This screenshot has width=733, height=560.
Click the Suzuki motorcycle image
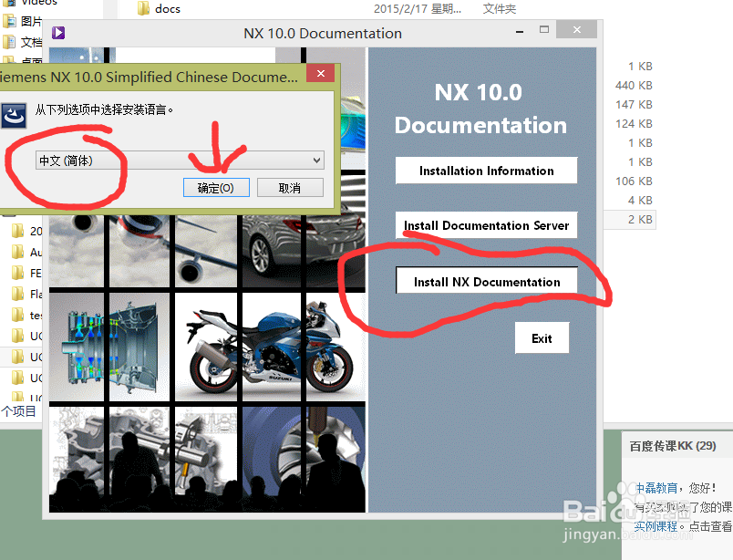[270, 347]
